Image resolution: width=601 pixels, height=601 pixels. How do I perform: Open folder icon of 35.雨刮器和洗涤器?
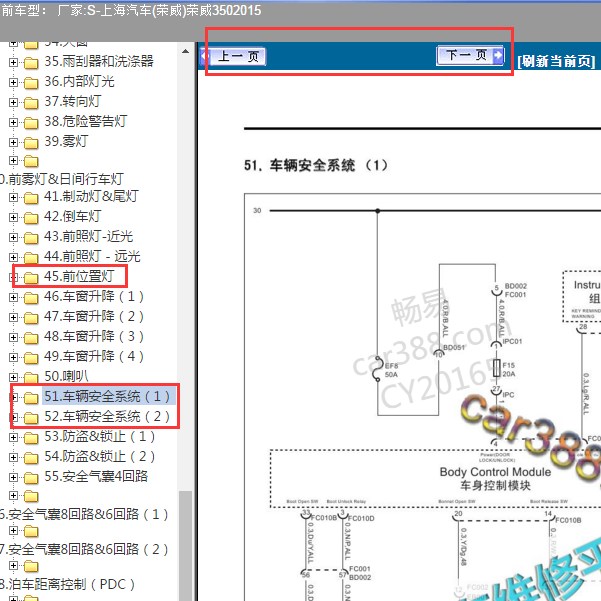pos(31,62)
